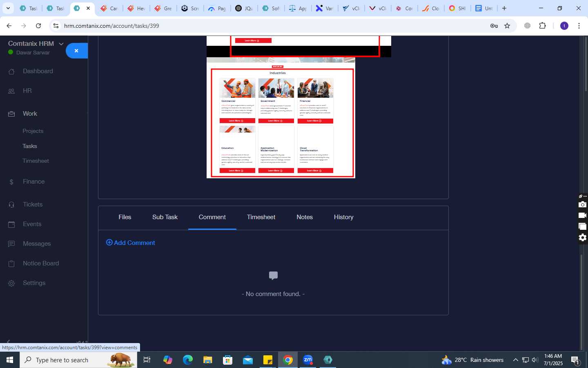588x368 pixels.
Task: Bookmark this page with star icon
Action: tap(507, 26)
